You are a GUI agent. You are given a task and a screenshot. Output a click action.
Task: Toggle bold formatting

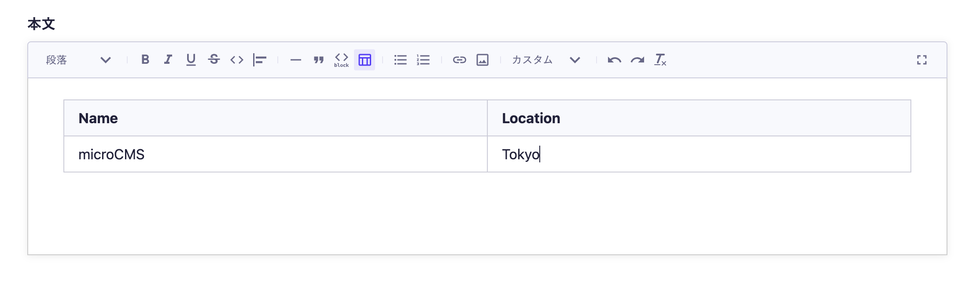pyautogui.click(x=145, y=59)
